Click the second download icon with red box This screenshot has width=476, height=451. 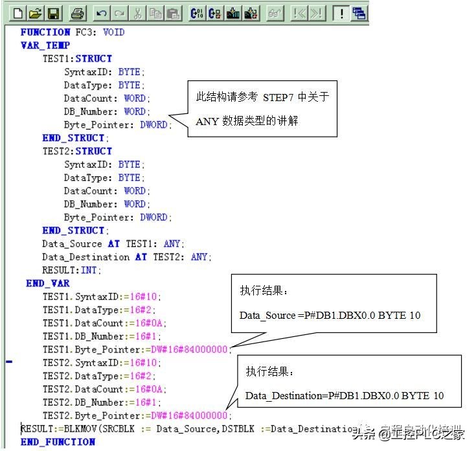click(251, 14)
